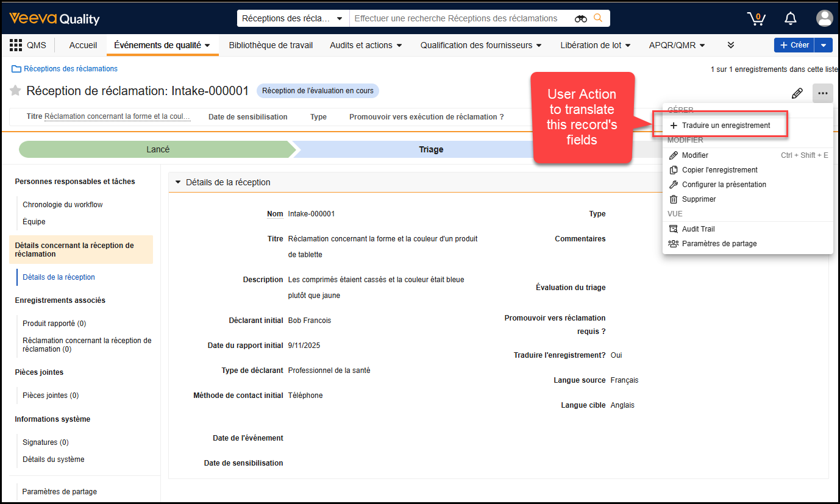Open the QMS app grid icon
This screenshot has height=504, width=840.
tap(16, 45)
